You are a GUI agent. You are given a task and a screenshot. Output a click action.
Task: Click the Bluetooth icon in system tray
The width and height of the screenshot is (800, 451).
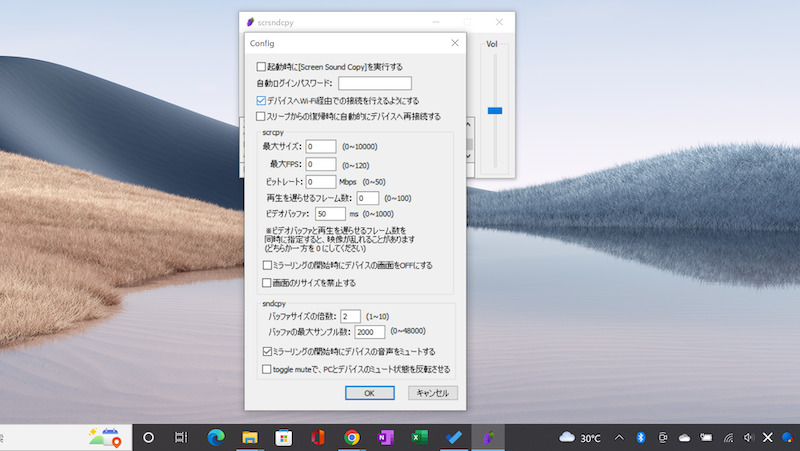(x=640, y=438)
